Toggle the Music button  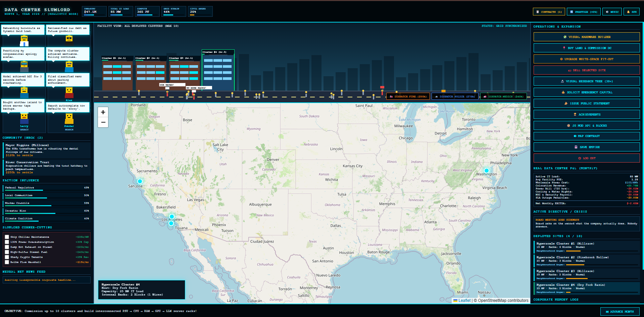pos(612,12)
